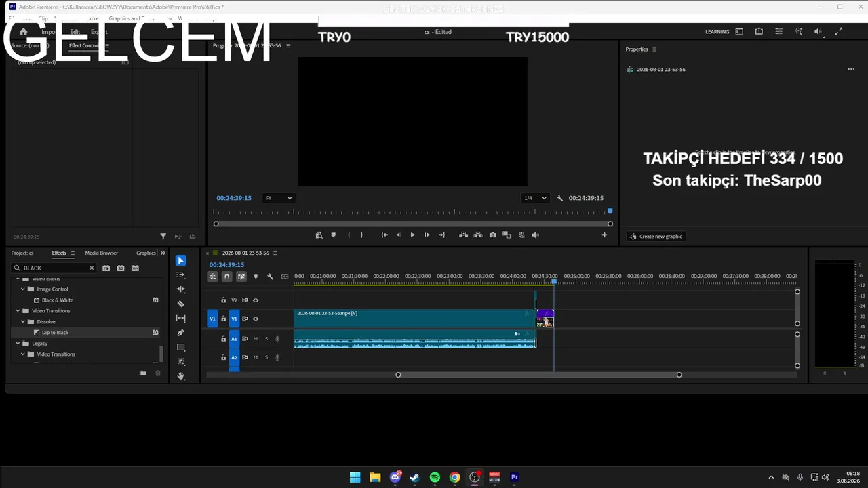Click in the Effects search field
Image resolution: width=868 pixels, height=488 pixels.
[54, 268]
